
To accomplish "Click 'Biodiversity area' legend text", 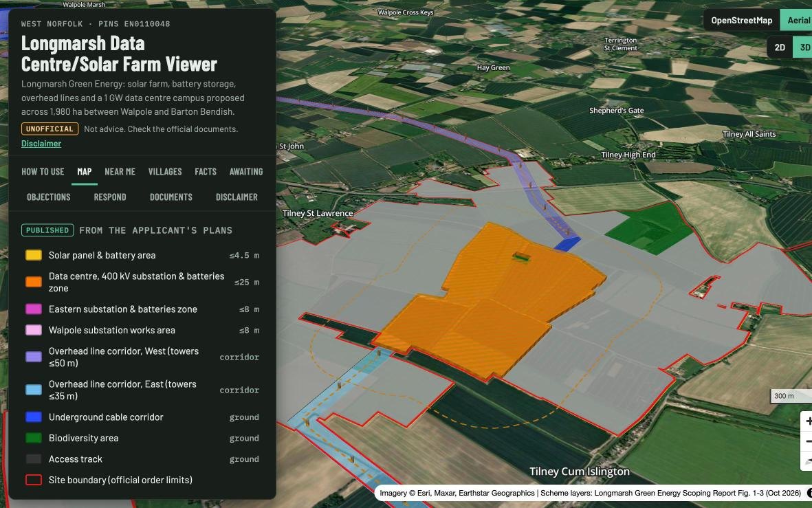I will click(x=83, y=438).
